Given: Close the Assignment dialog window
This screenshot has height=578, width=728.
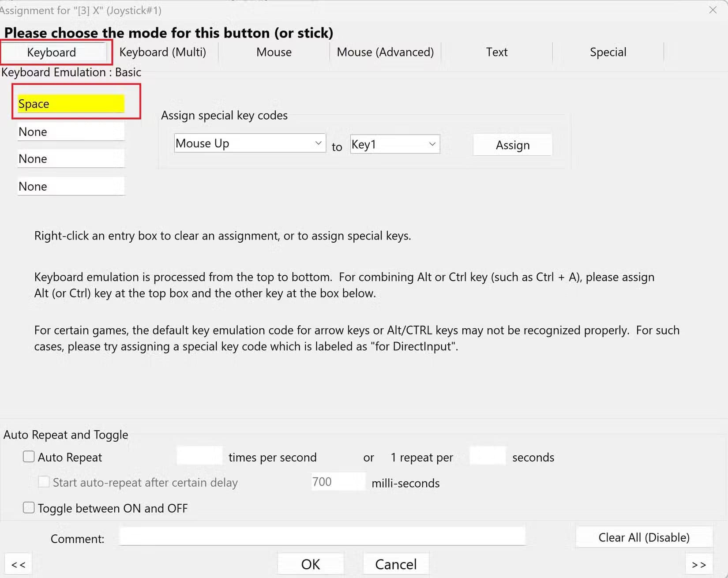Looking at the screenshot, I should tap(713, 10).
